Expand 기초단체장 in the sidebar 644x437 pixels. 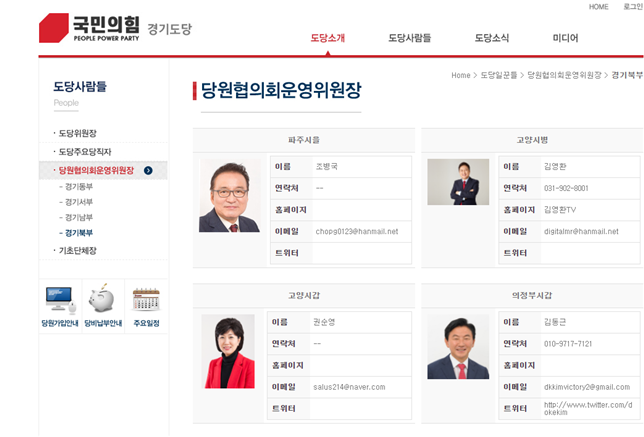coord(77,251)
